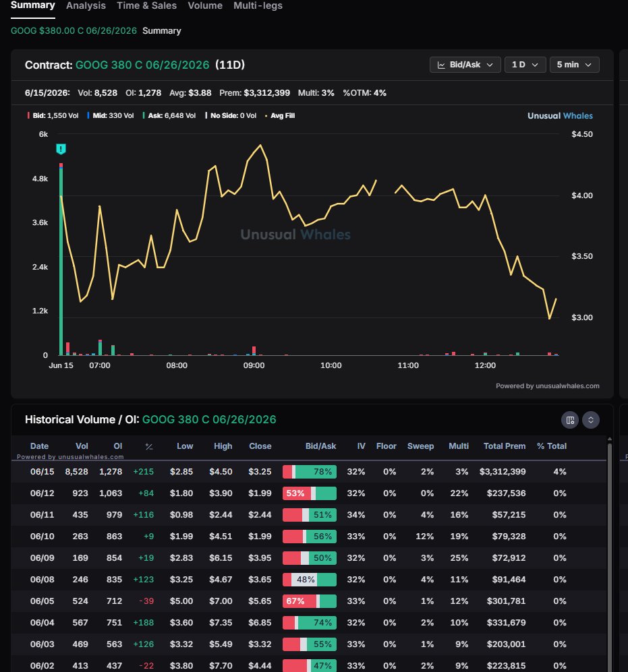
Task: Open the table column settings icon
Action: [570, 420]
